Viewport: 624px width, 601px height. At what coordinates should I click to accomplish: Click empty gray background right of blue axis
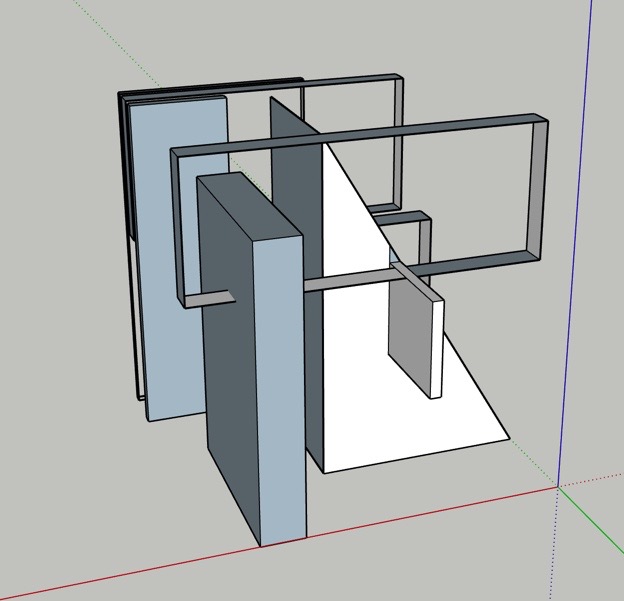(600, 300)
